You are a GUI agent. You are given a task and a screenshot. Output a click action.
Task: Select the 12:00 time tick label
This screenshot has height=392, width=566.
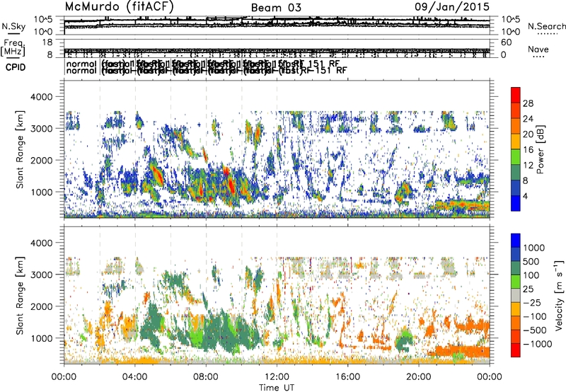[277, 377]
